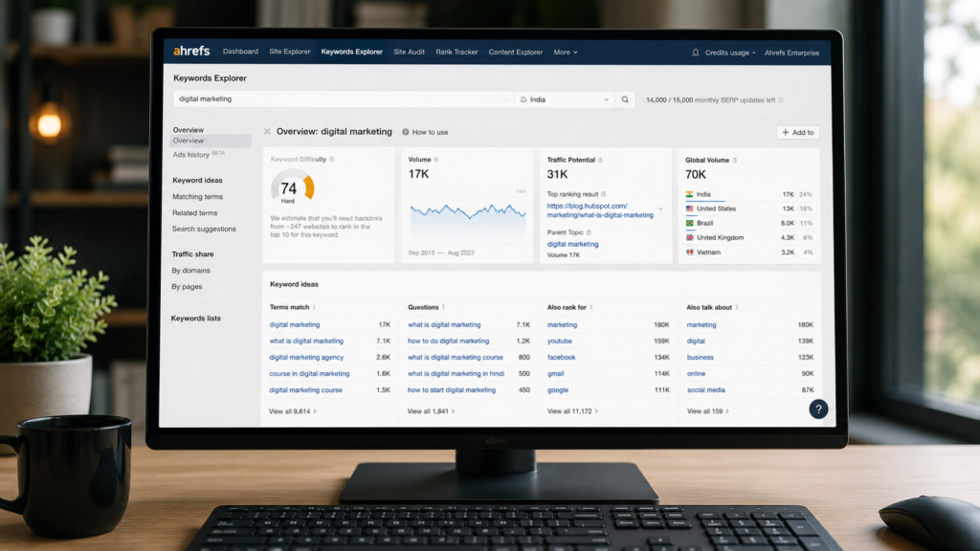The image size is (980, 551).
Task: Click View all 159 topics
Action: click(707, 411)
